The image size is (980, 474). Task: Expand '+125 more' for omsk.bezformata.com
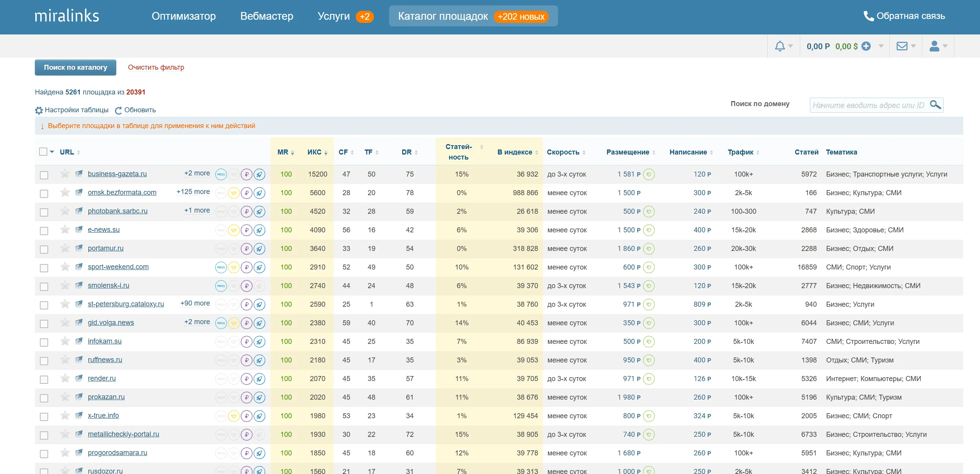coord(193,192)
